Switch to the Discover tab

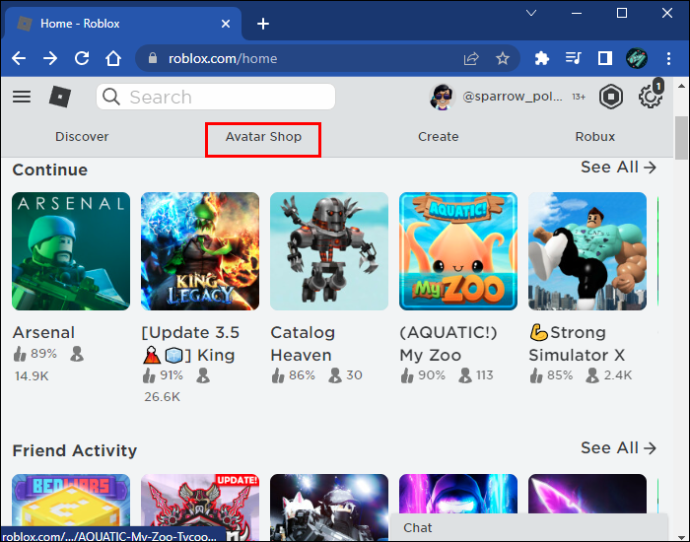[82, 137]
